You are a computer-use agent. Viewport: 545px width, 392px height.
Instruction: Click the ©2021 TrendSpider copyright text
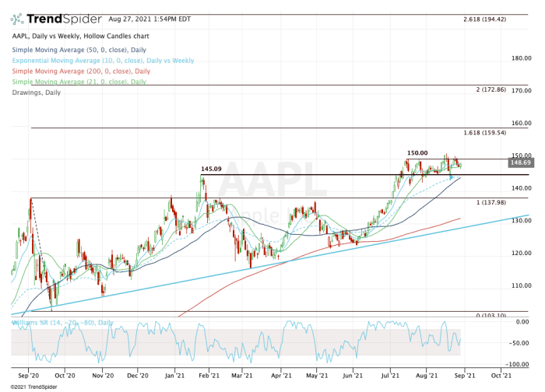click(33, 387)
